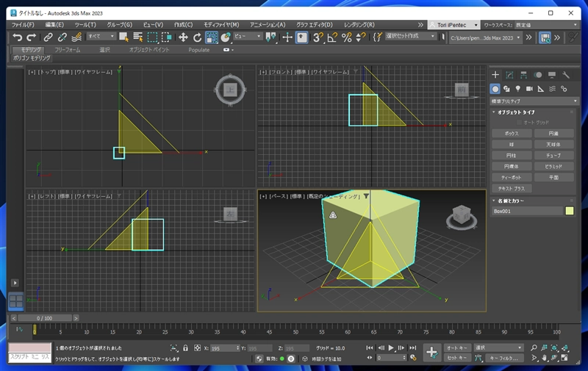The image size is (588, 371).
Task: Toggle the Auto Key button
Action: point(456,347)
